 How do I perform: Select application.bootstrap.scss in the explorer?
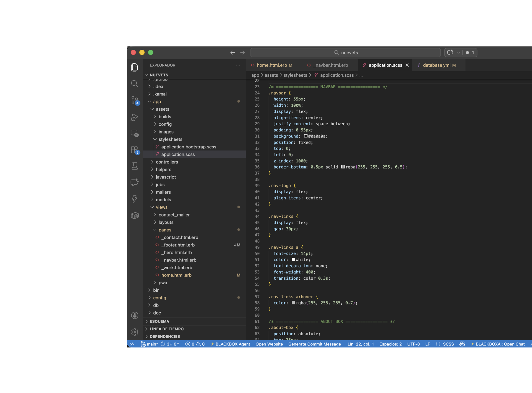189,147
